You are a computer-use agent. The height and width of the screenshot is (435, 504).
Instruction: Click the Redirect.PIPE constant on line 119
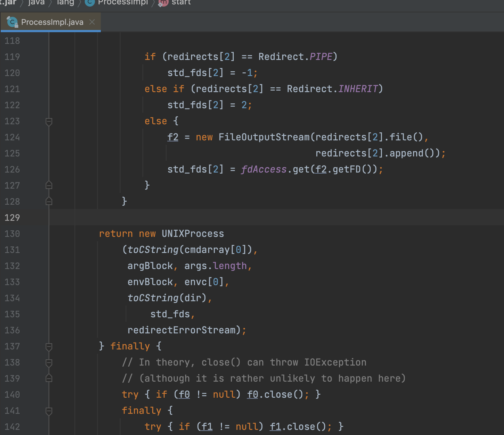pos(321,57)
